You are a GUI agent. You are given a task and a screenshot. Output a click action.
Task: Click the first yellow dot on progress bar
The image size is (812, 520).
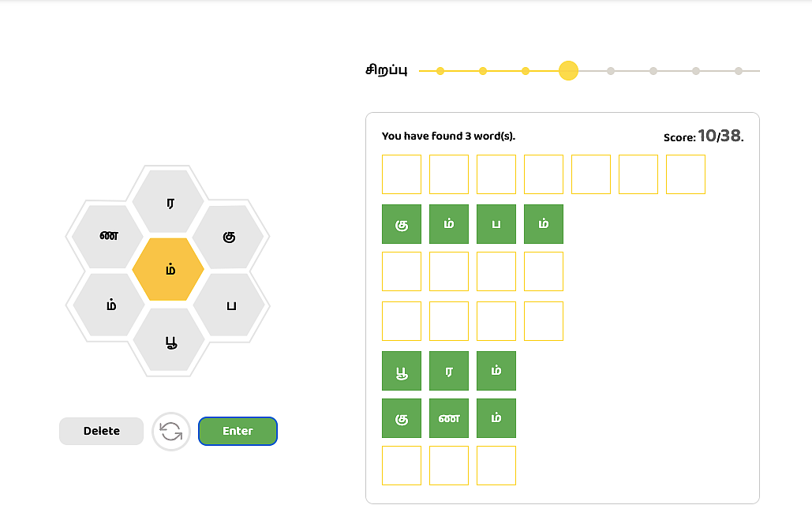(x=440, y=71)
